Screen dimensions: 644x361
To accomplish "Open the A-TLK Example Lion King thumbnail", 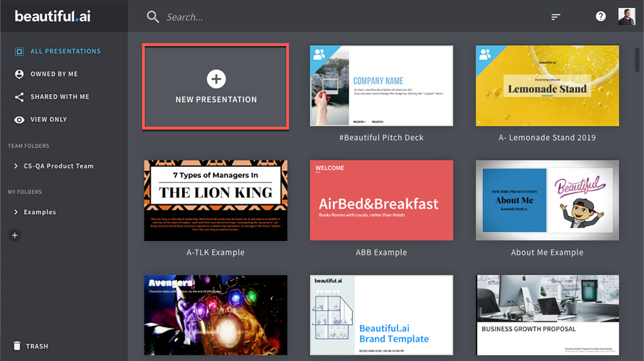I will (x=216, y=200).
